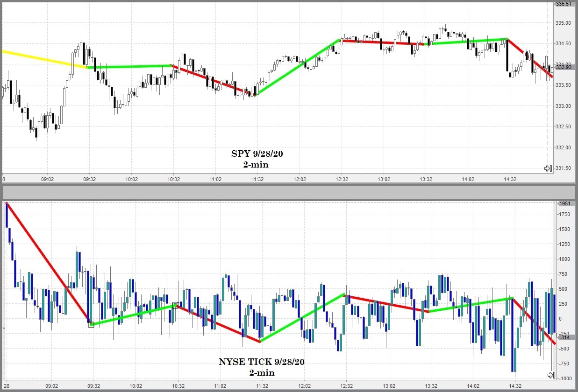Select steep red trendline from 1951 TICK high
Image resolution: width=578 pixels, height=392 pixels.
pyautogui.click(x=47, y=261)
